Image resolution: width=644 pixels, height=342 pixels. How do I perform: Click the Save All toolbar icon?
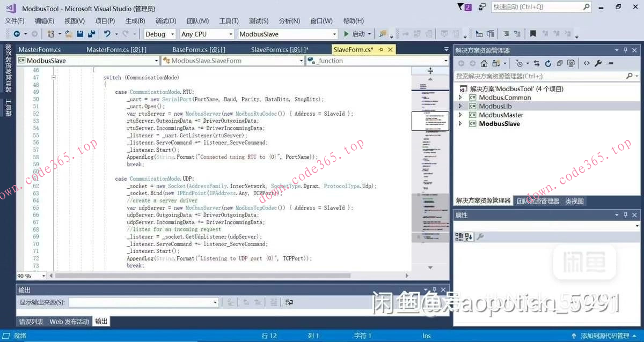(91, 34)
